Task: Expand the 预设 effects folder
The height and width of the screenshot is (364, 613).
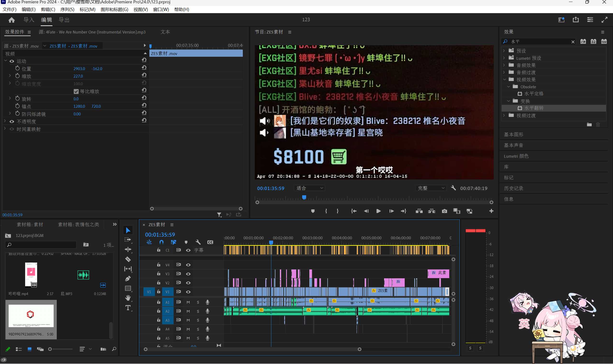Action: click(x=504, y=51)
